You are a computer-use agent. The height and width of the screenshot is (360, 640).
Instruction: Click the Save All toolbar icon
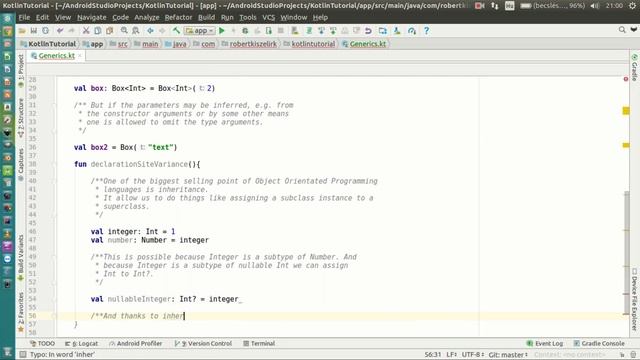coord(33,31)
